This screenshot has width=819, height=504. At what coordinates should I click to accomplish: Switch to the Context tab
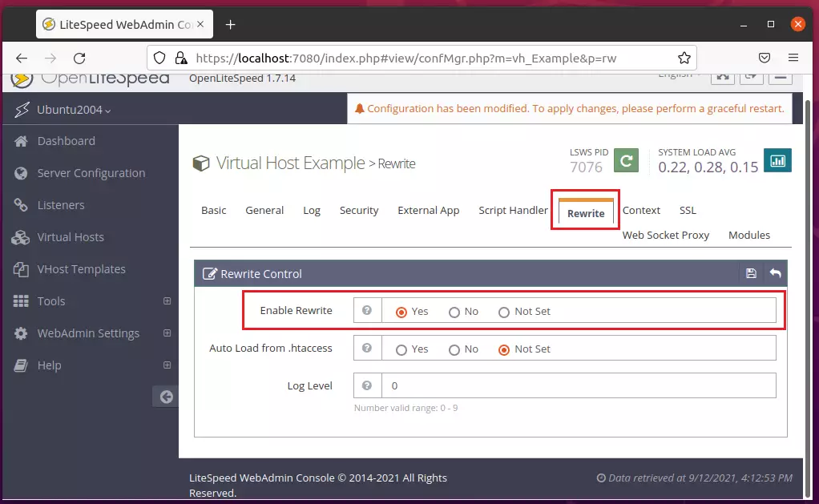click(x=641, y=210)
